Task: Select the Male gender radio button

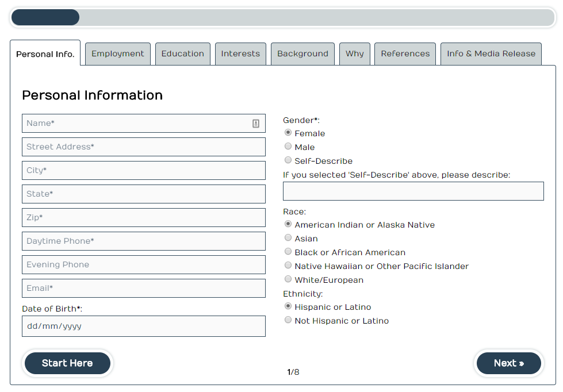Action: 288,147
